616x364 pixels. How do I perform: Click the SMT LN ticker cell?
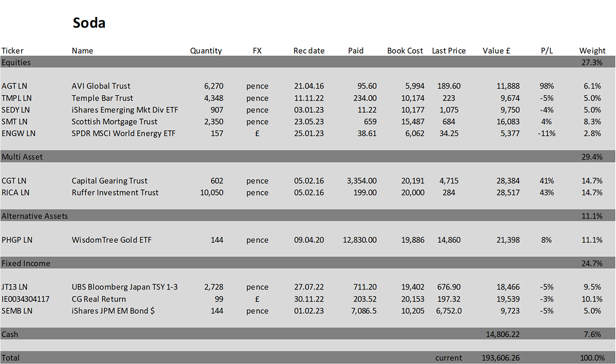[x=15, y=122]
